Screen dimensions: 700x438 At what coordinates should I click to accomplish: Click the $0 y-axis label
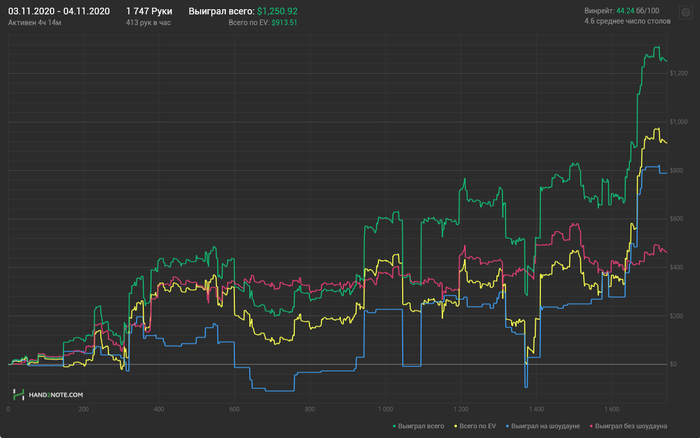673,364
